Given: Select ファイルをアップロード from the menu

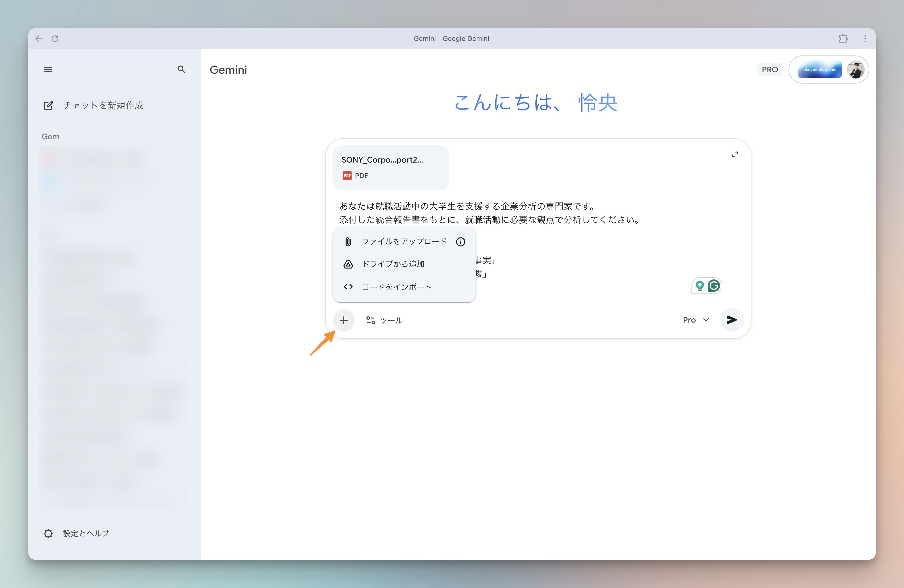Looking at the screenshot, I should click(404, 241).
